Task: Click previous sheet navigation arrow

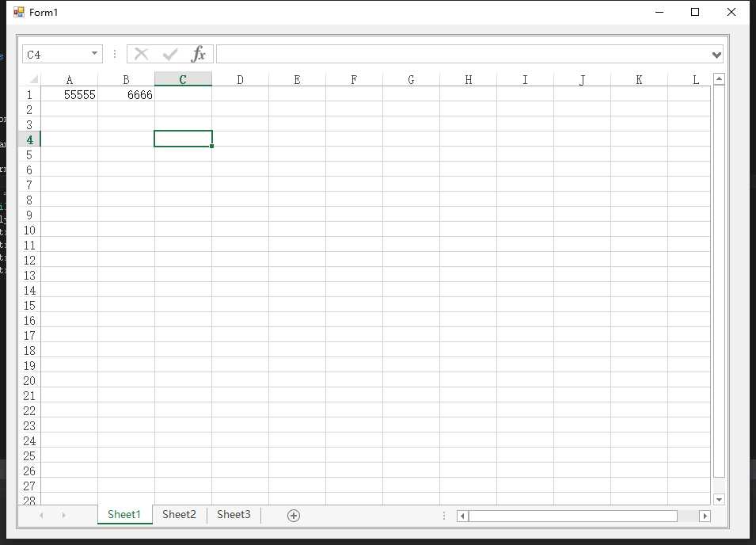Action: coord(41,515)
